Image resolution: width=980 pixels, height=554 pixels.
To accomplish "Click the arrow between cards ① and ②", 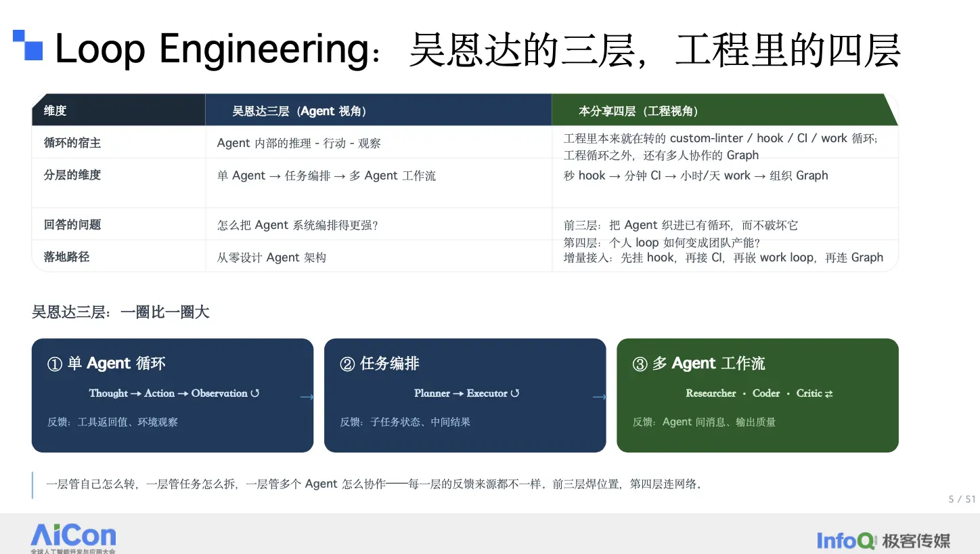I will 307,397.
